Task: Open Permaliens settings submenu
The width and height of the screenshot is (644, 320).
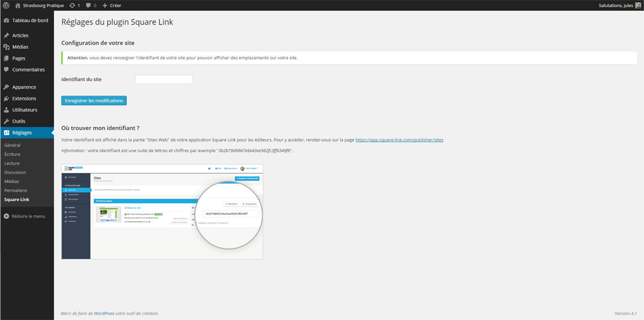Action: pyautogui.click(x=16, y=190)
